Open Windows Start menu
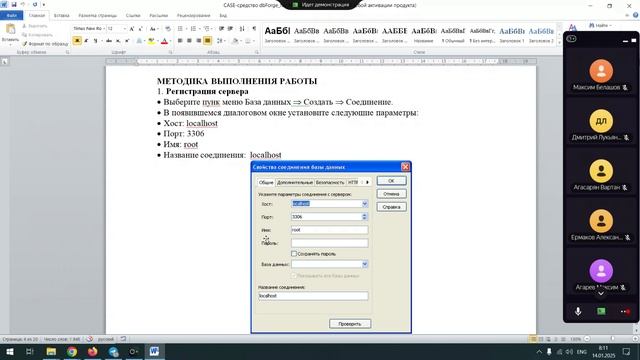 (x=10, y=351)
